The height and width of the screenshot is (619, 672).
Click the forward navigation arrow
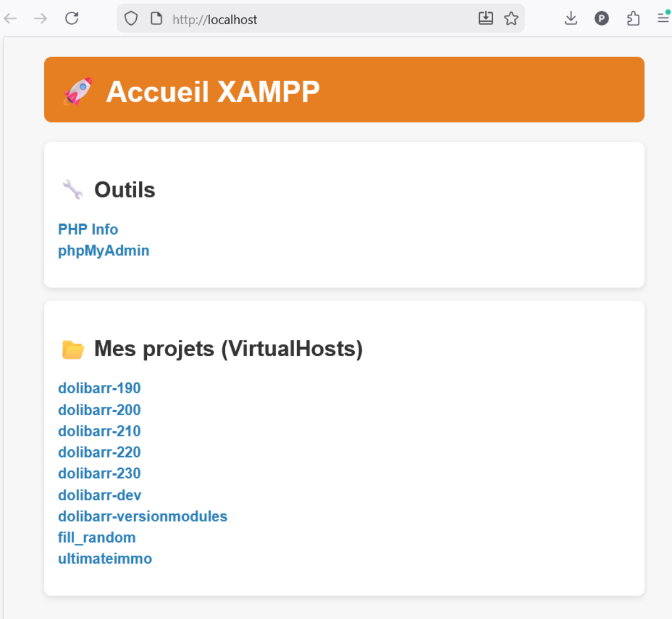pyautogui.click(x=40, y=18)
